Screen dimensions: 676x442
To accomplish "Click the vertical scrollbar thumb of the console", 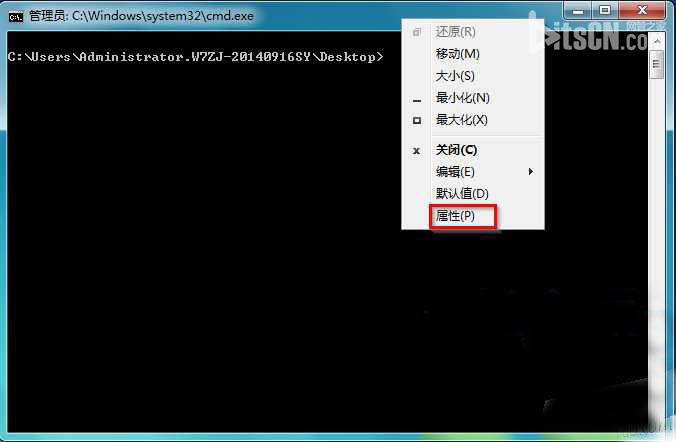I will click(656, 65).
